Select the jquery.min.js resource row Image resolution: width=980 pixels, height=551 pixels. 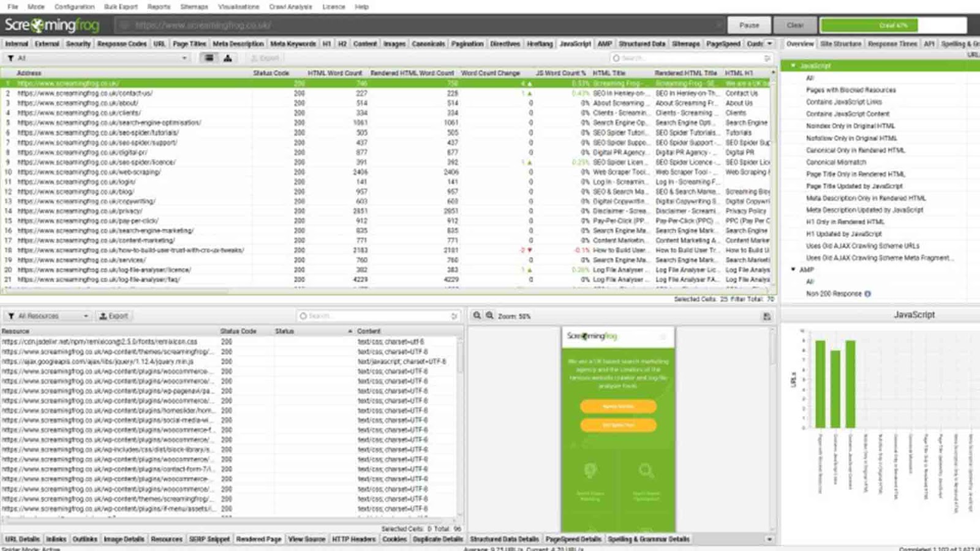click(230, 362)
